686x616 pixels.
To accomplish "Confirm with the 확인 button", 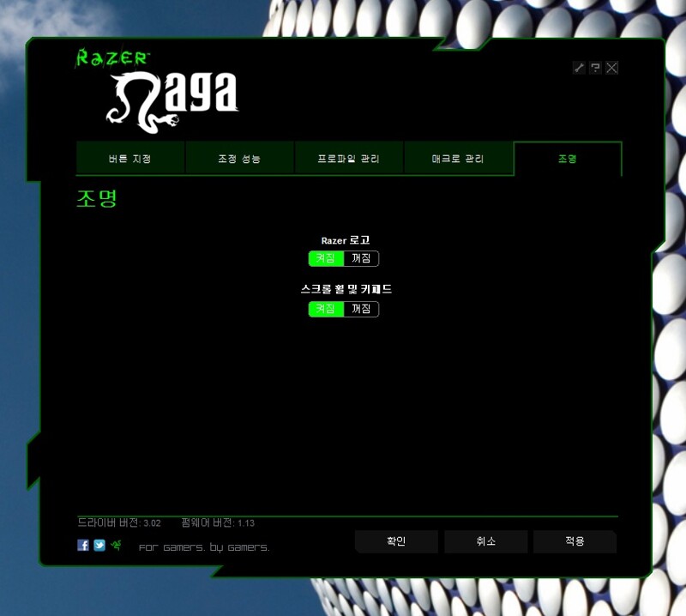I will pyautogui.click(x=396, y=541).
